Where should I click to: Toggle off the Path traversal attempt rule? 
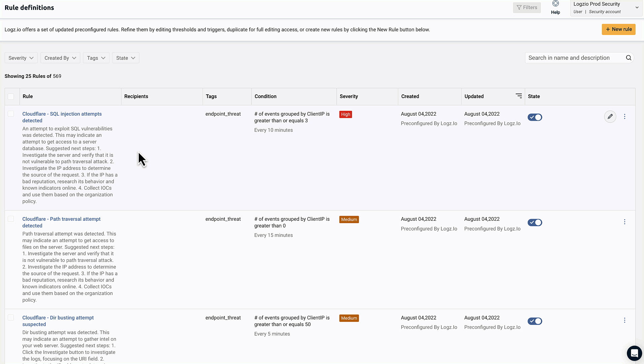coord(535,222)
